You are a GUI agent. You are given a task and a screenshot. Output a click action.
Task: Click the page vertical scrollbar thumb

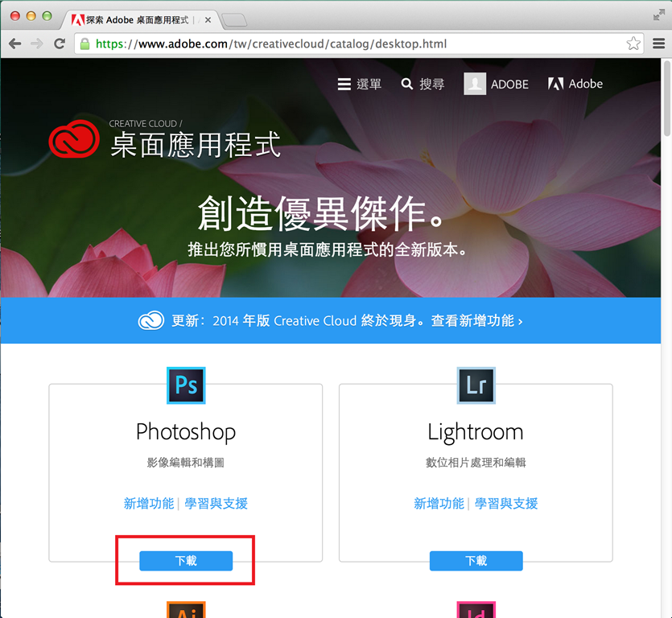[x=666, y=98]
